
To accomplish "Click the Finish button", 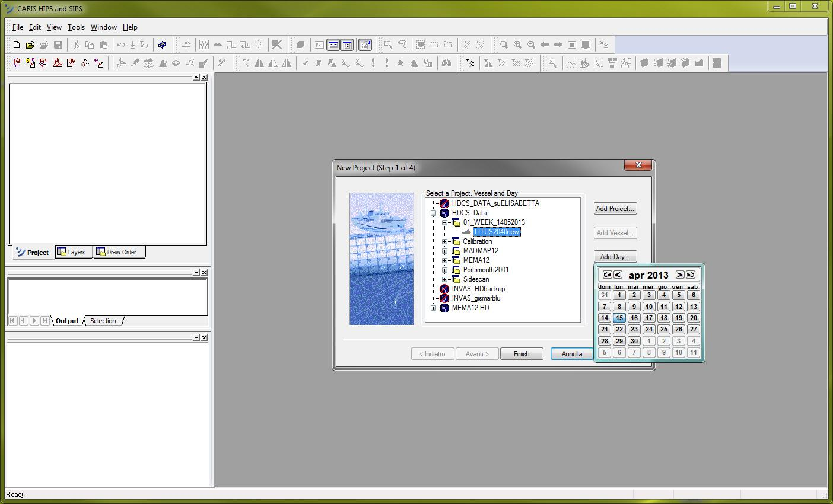I will coord(522,354).
